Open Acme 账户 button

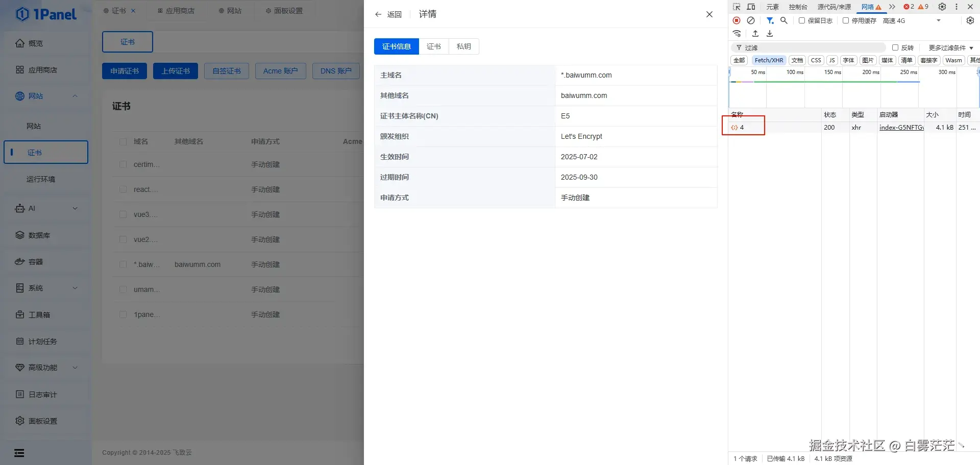pyautogui.click(x=281, y=71)
